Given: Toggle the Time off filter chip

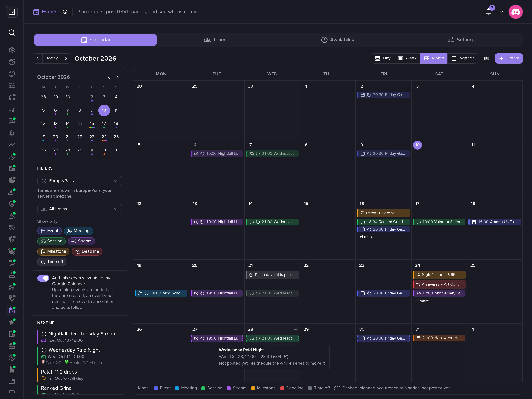Looking at the screenshot, I should pos(52,262).
